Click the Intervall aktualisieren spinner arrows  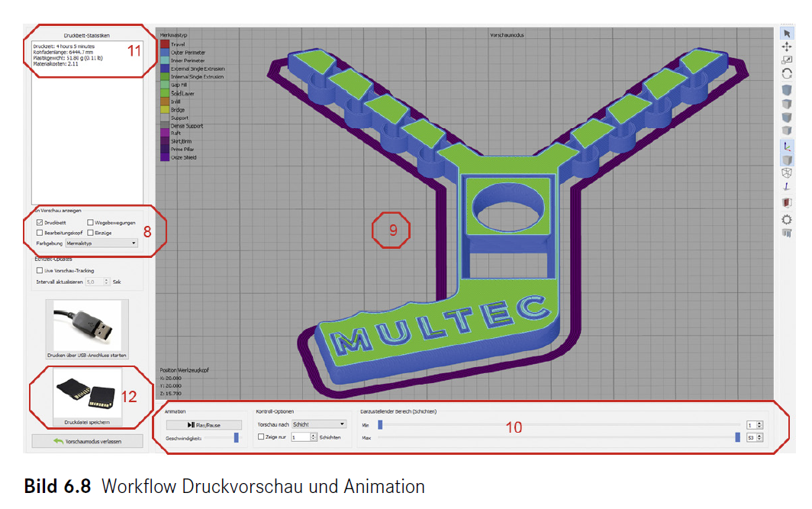pos(107,282)
